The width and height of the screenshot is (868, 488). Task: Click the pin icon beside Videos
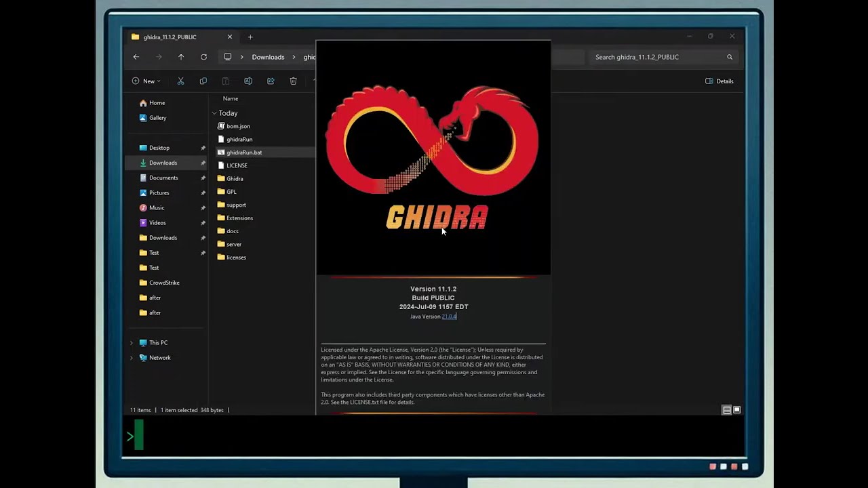(203, 223)
